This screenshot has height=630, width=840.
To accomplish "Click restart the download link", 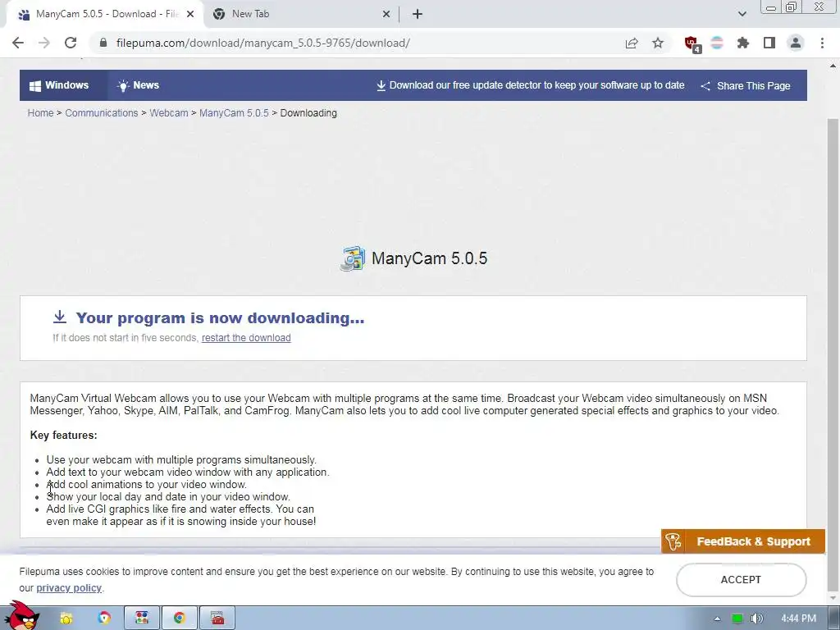I will pos(246,337).
